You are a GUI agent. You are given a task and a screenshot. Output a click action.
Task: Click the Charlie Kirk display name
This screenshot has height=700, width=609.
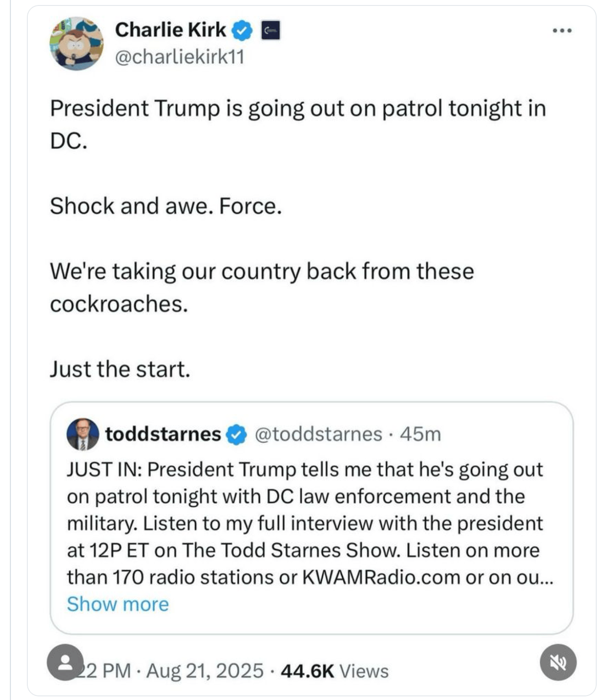170,30
